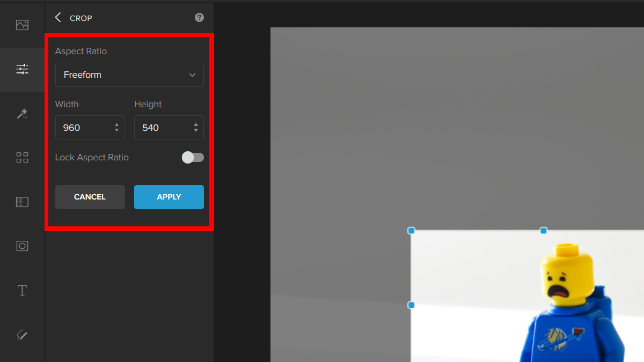
Task: Open the vignette frame icon
Action: pyautogui.click(x=22, y=246)
